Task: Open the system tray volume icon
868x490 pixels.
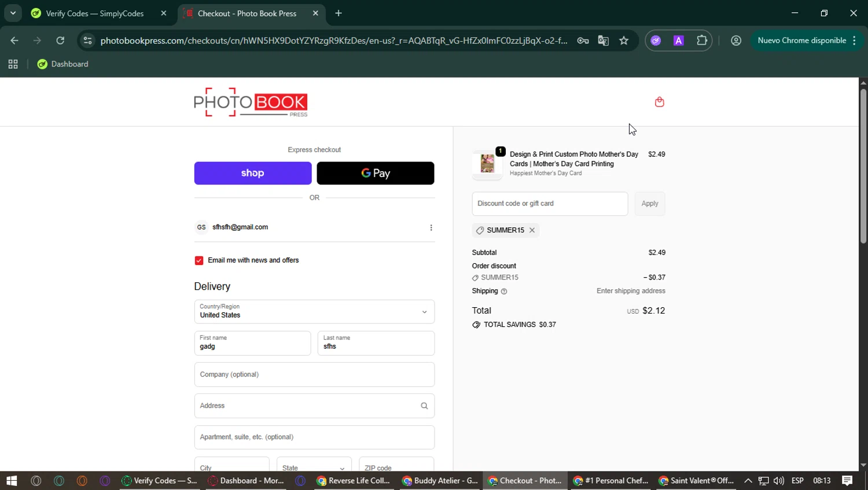Action: 779,481
